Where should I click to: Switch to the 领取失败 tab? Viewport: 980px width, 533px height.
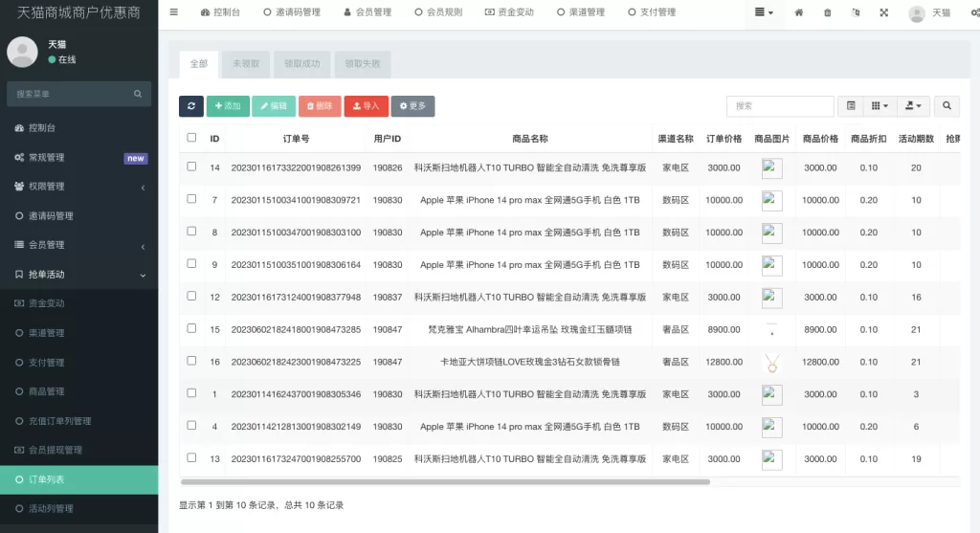coord(363,64)
